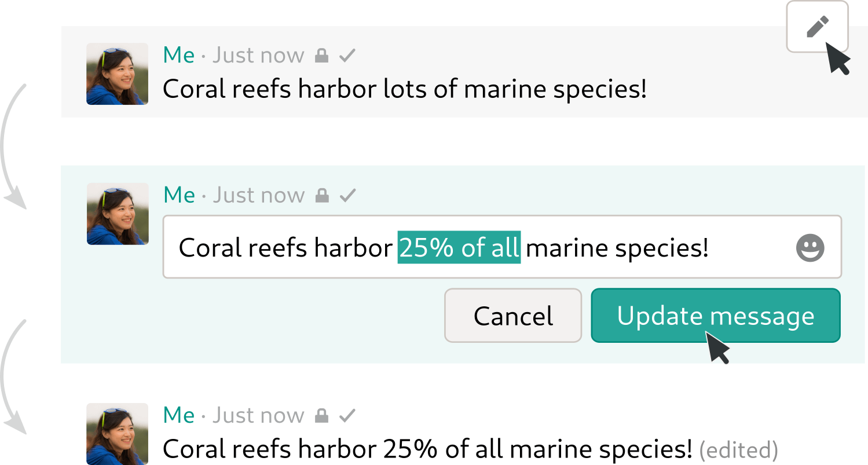Open the emoji picker smiley icon
Image resolution: width=868 pixels, height=465 pixels.
pos(810,248)
